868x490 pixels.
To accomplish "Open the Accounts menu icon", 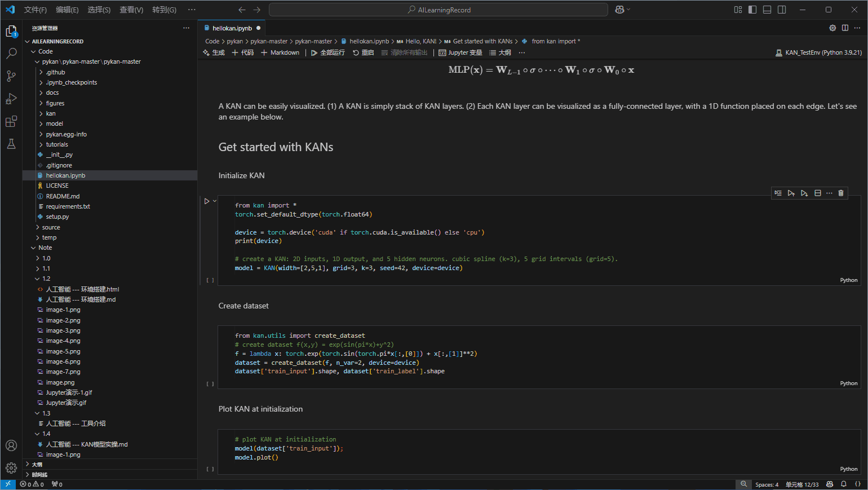I will pos(11,445).
